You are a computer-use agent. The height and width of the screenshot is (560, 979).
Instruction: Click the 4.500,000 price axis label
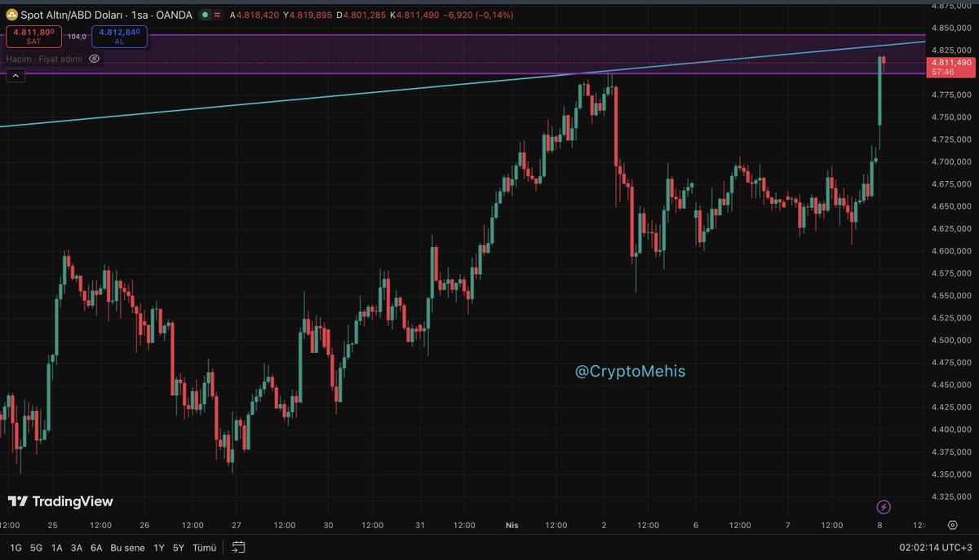pyautogui.click(x=951, y=340)
